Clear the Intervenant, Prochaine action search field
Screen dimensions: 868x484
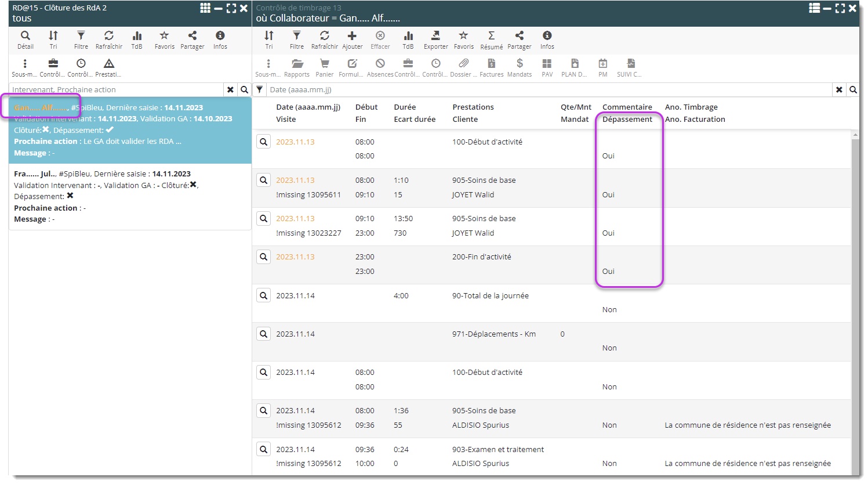click(230, 90)
